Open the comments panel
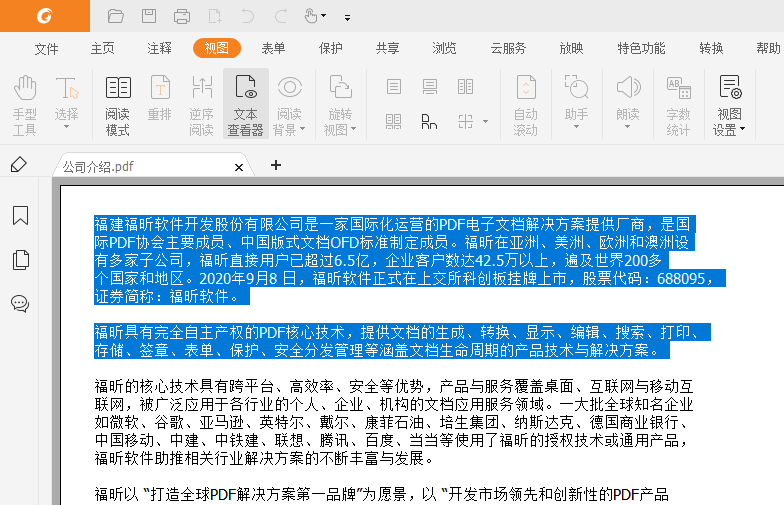 (20, 304)
